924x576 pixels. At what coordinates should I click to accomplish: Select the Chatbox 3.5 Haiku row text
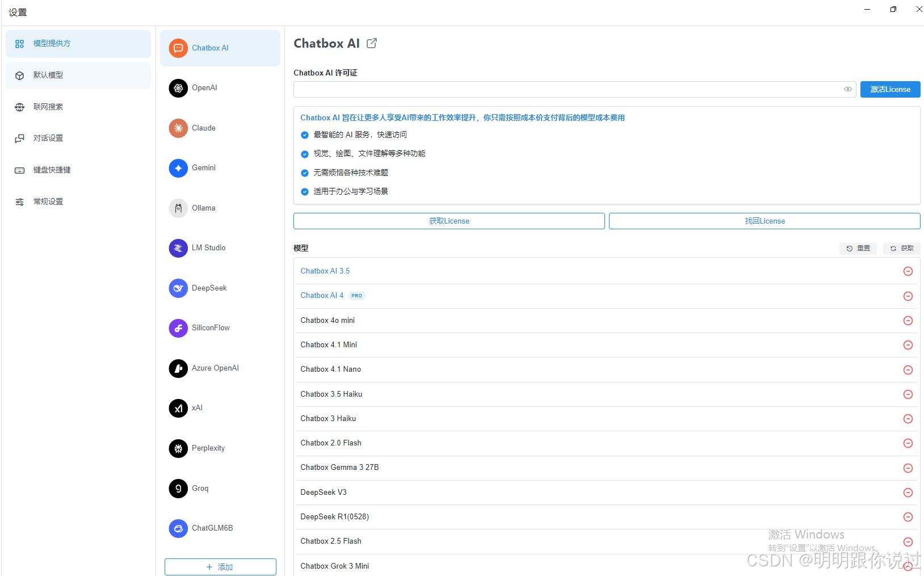[331, 394]
